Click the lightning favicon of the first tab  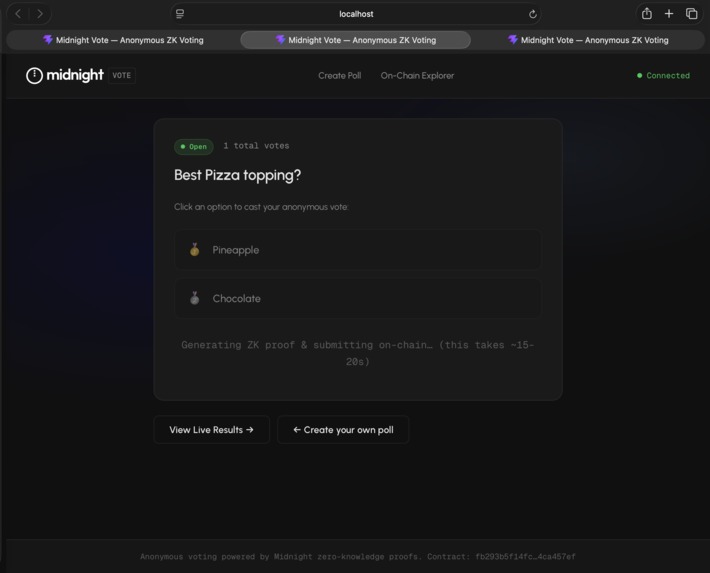point(48,40)
